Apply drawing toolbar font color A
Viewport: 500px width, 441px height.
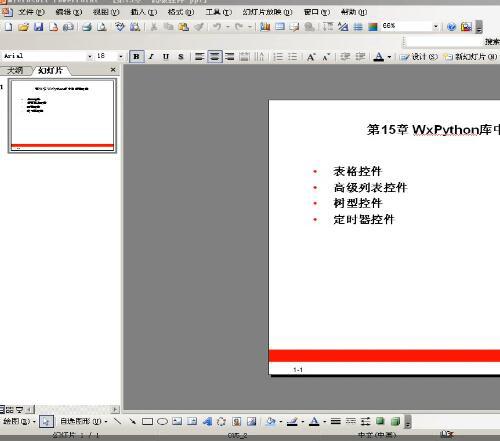pos(314,422)
